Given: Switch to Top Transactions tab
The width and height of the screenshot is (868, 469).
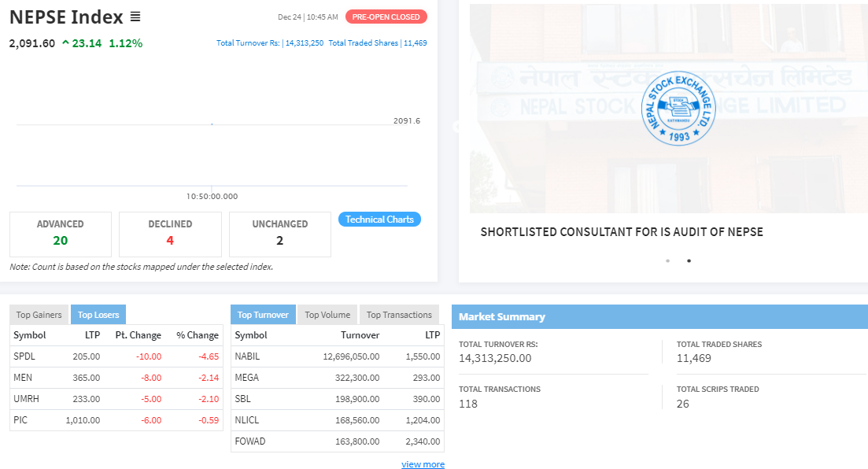Looking at the screenshot, I should [399, 315].
